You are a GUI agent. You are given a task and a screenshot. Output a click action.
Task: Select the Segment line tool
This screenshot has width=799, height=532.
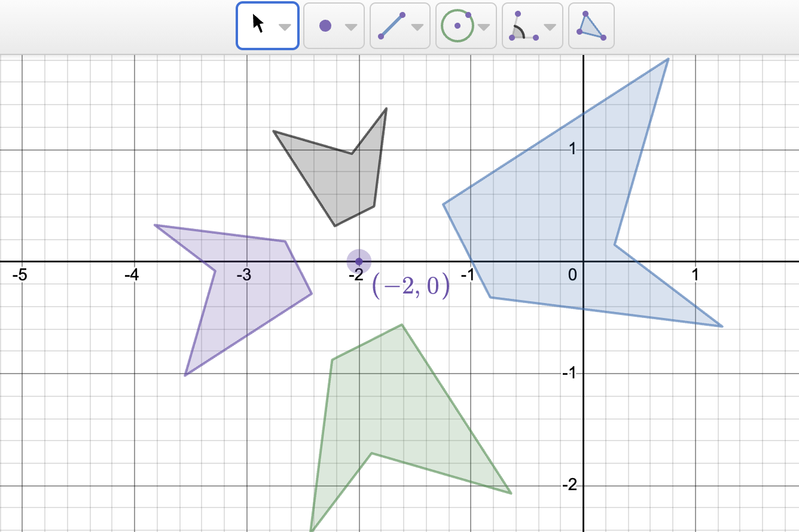pos(391,26)
